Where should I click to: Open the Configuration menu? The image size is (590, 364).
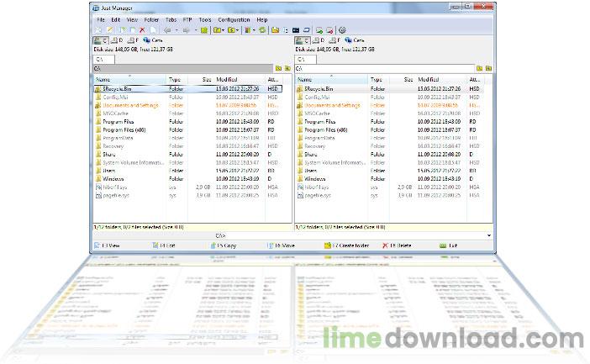click(233, 18)
